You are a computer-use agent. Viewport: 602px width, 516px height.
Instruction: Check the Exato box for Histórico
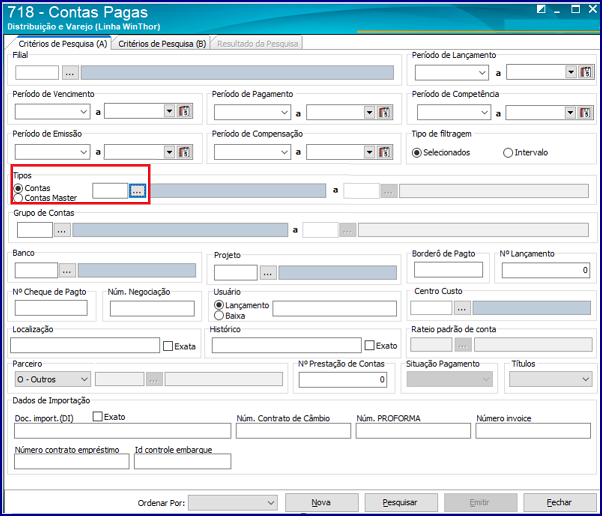click(x=369, y=345)
